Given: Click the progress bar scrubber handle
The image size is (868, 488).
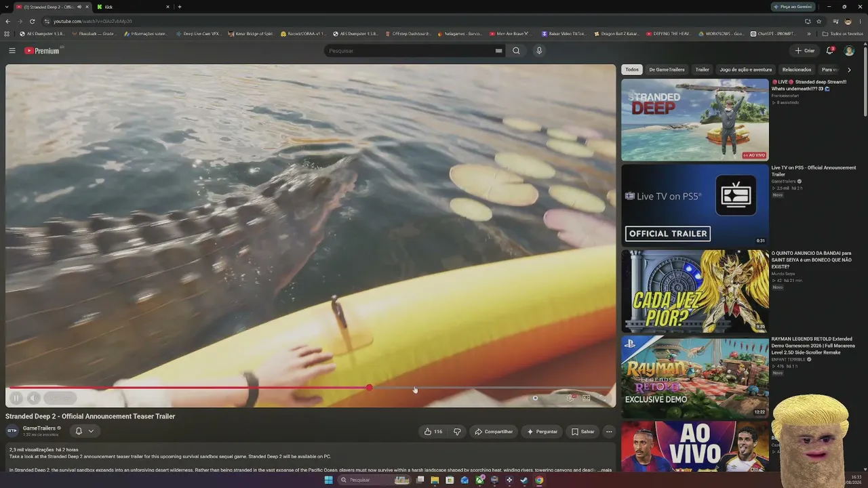Looking at the screenshot, I should click(x=369, y=388).
